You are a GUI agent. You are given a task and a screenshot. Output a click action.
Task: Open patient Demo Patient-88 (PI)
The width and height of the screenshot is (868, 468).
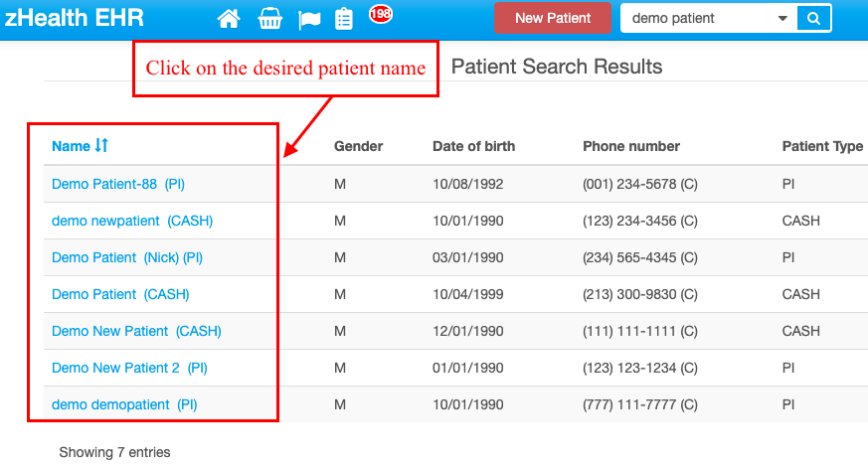pyautogui.click(x=118, y=184)
